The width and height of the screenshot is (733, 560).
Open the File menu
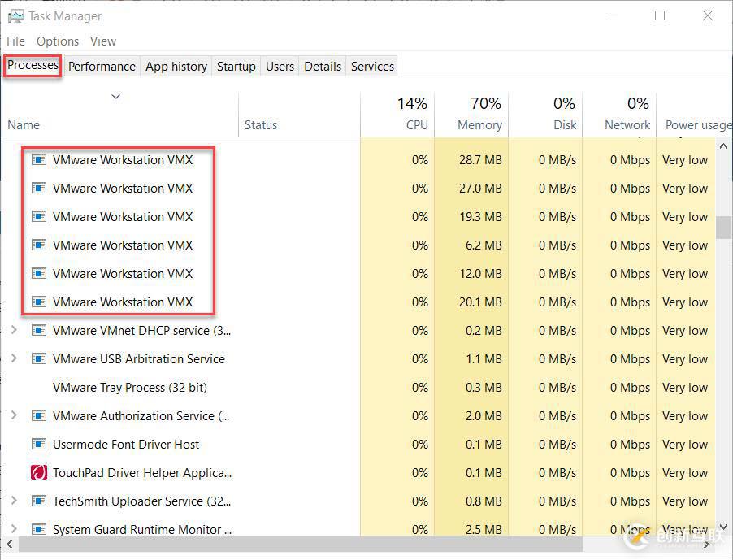[x=16, y=41]
